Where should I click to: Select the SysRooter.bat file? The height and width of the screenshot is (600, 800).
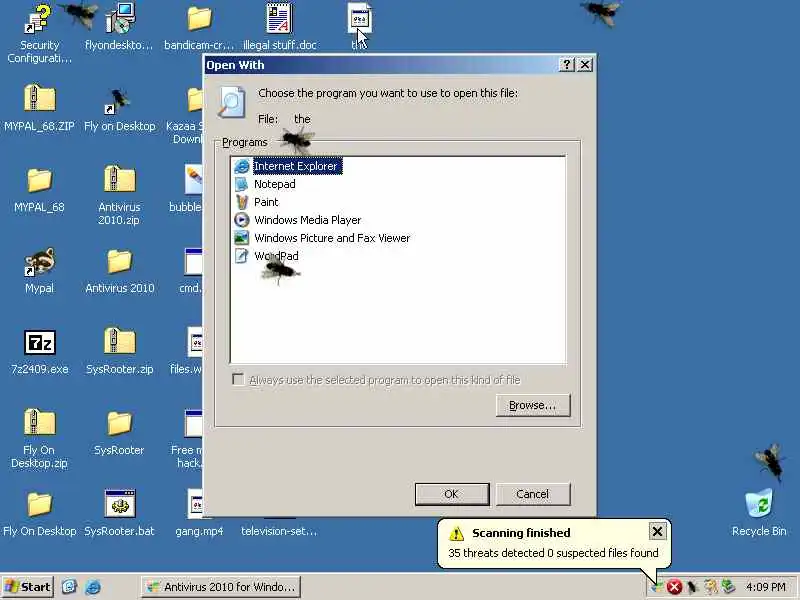(119, 514)
